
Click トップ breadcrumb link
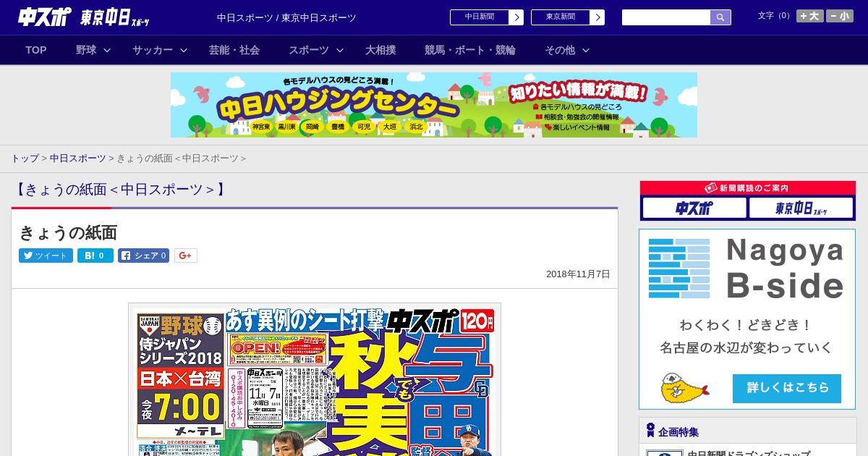pos(25,159)
